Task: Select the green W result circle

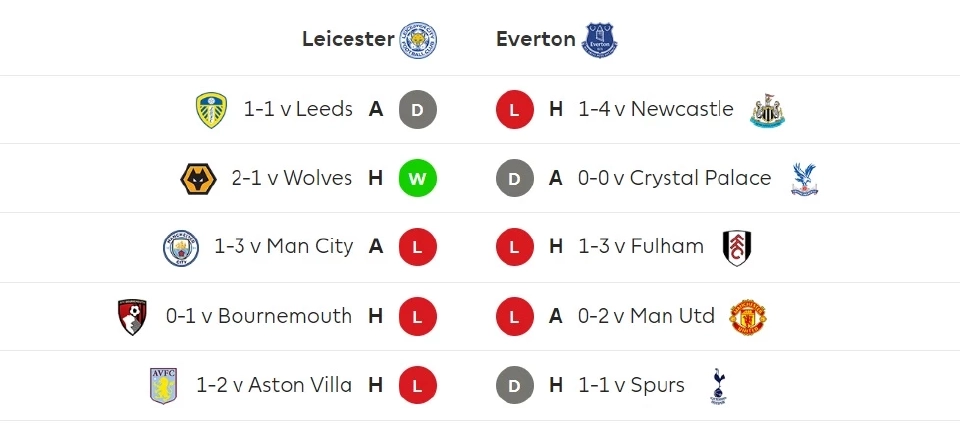Action: (x=418, y=179)
